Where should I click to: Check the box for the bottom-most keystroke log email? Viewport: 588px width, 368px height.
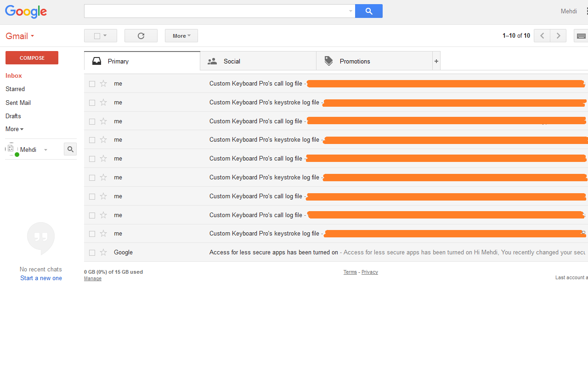92,234
